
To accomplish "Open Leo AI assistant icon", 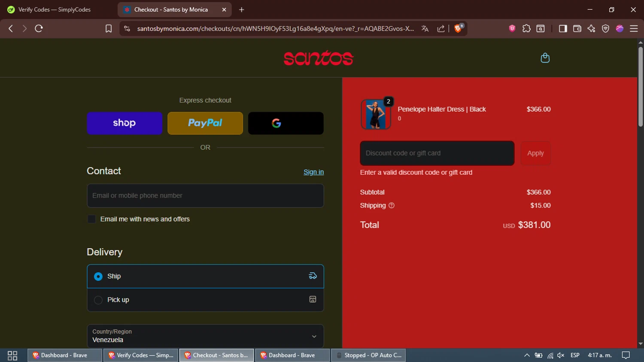I will (591, 28).
